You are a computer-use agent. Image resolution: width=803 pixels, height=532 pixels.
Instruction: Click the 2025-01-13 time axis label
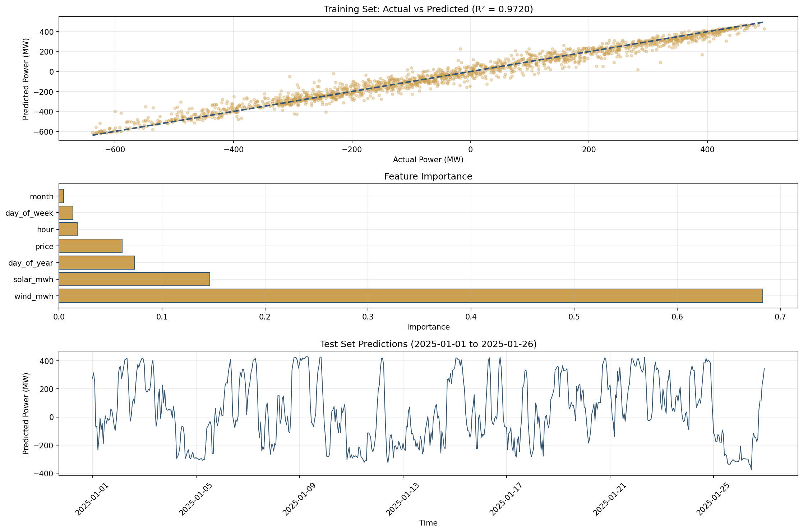pos(402,499)
